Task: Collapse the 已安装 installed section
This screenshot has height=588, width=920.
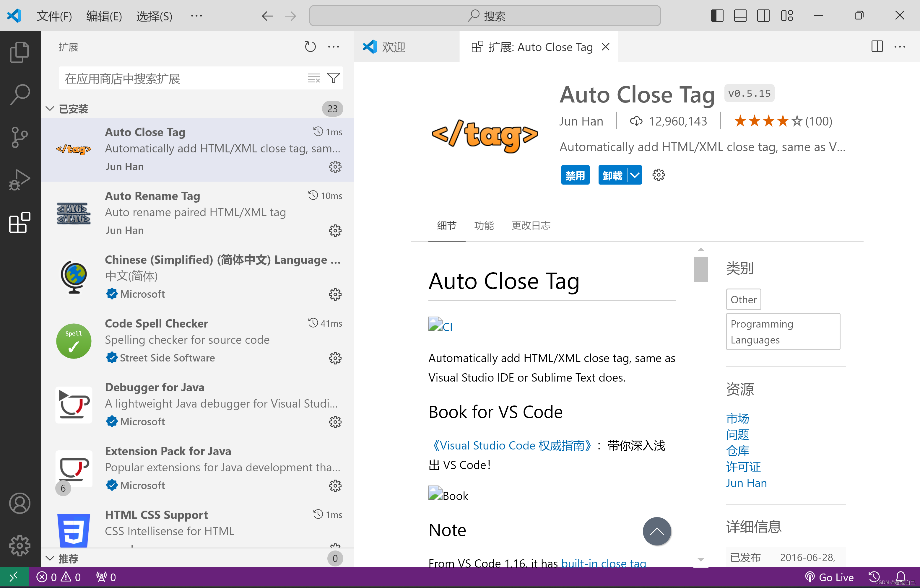Action: pos(50,109)
